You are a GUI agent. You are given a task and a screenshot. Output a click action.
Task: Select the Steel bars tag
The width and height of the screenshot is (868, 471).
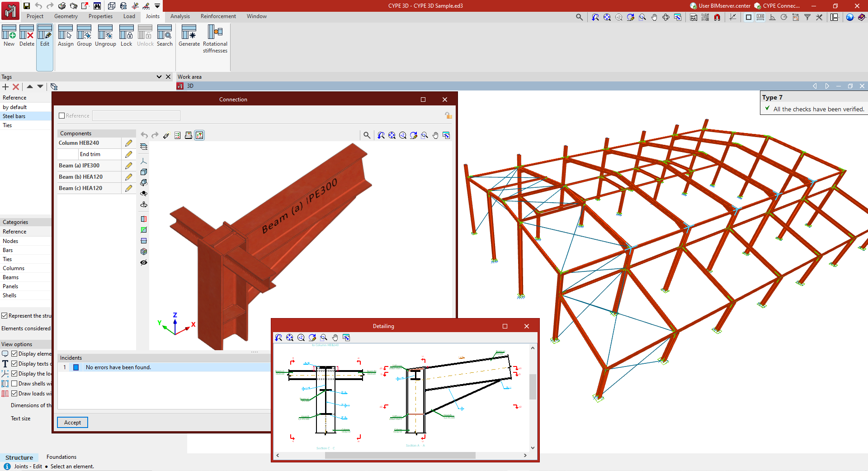point(14,116)
